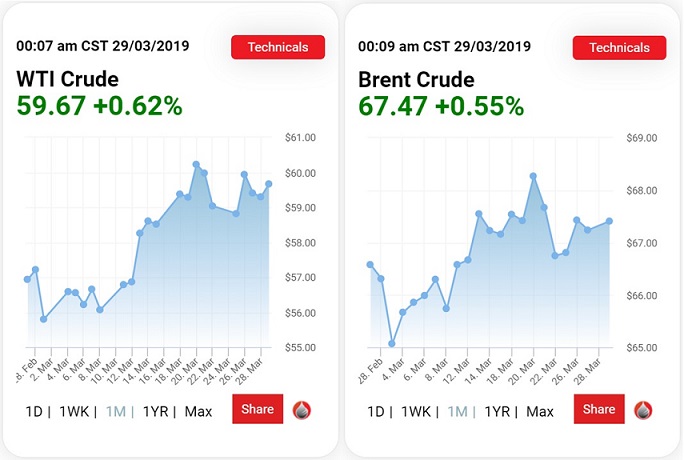Show Max range for WTI chart
Image resolution: width=684 pixels, height=460 pixels.
[x=198, y=411]
